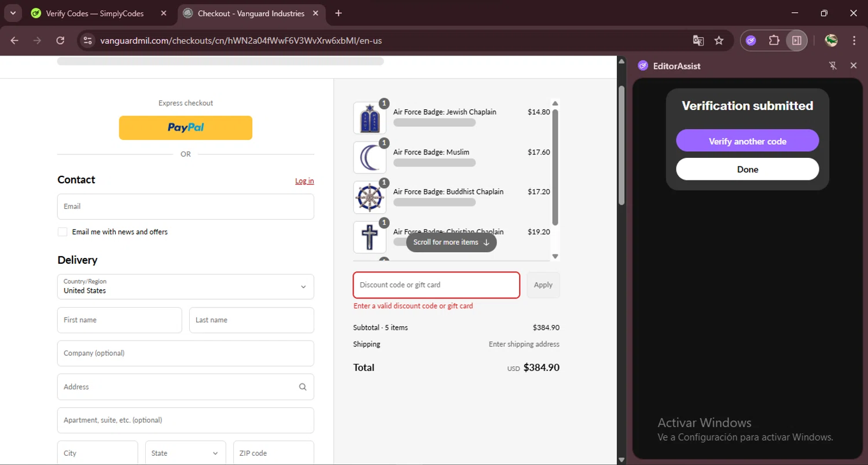Click the main page vertical scrollbar thumb
The image size is (868, 465).
coord(621,145)
